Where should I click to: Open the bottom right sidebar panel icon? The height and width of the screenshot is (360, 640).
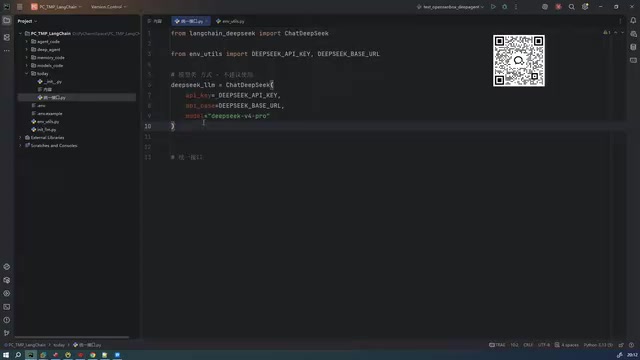tap(633, 60)
